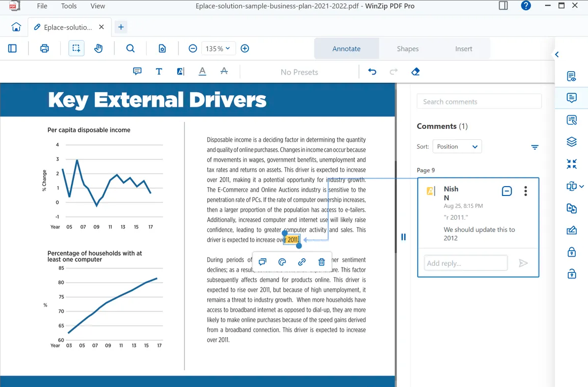Open the zoom level dropdown showing 135%
This screenshot has height=387, width=588.
pos(219,48)
